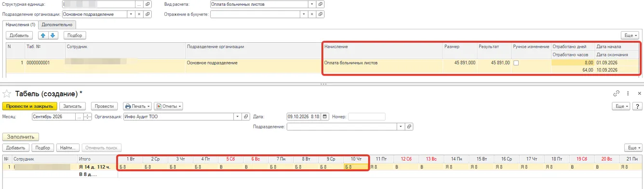Open link icon in Табель header

(617, 93)
